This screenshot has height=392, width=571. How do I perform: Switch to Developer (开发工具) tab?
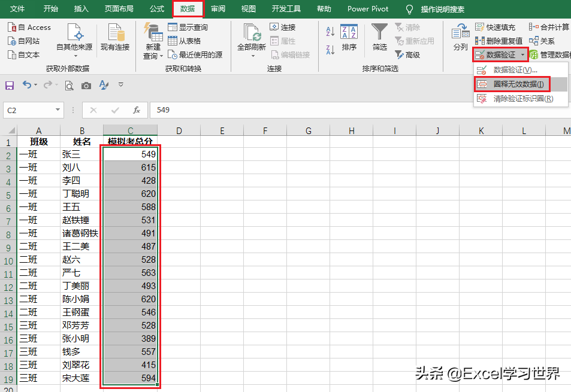(x=286, y=9)
